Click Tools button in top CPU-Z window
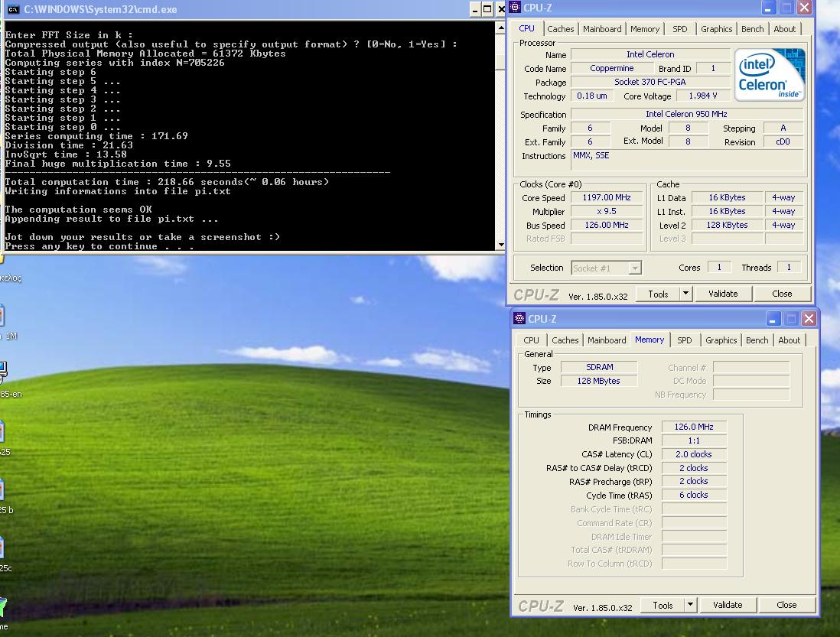Screen dimensions: 840x637 [x=658, y=294]
